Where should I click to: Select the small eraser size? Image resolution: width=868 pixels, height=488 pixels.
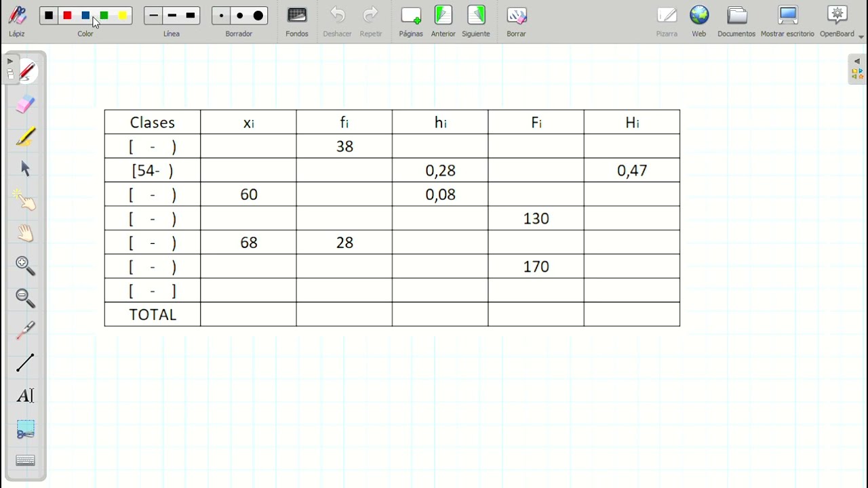221,16
